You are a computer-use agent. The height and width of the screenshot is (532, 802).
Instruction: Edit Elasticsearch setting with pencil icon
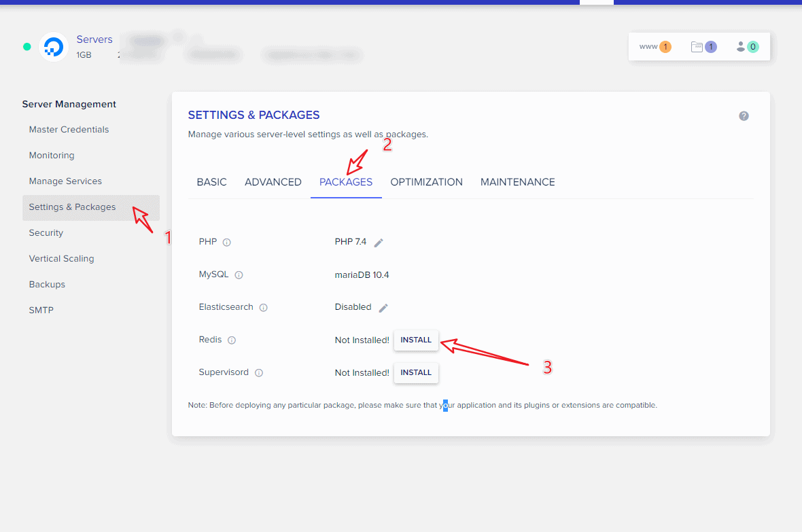383,308
